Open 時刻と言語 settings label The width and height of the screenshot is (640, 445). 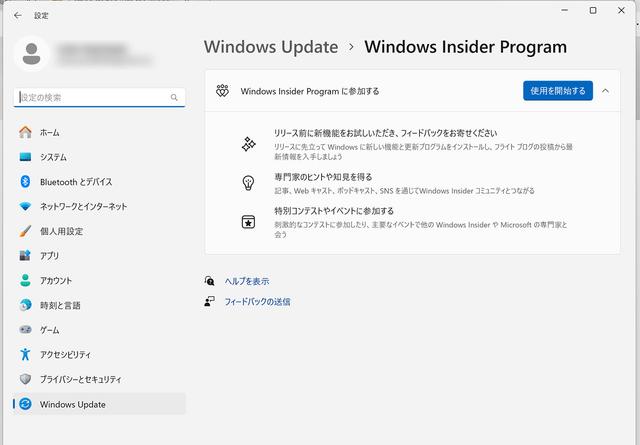60,305
